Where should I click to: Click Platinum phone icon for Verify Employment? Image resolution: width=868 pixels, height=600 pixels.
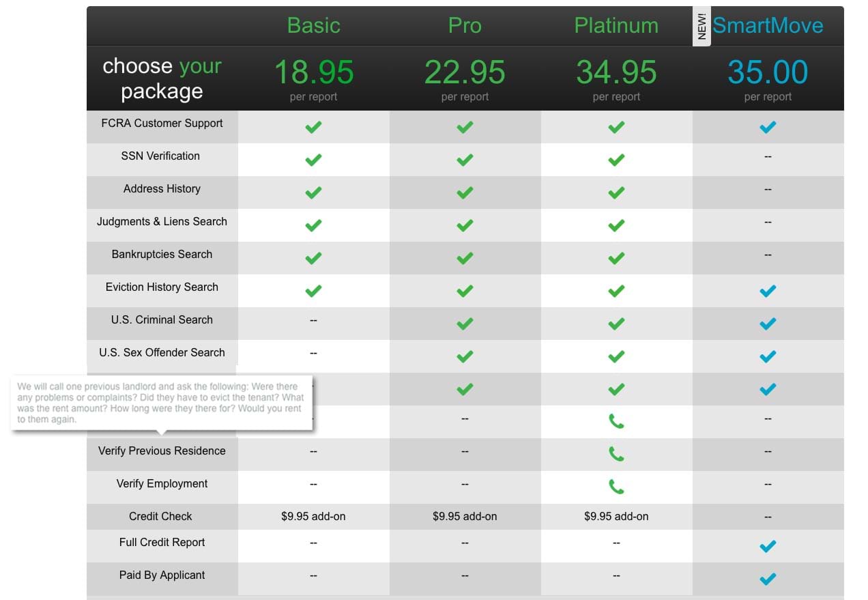616,487
